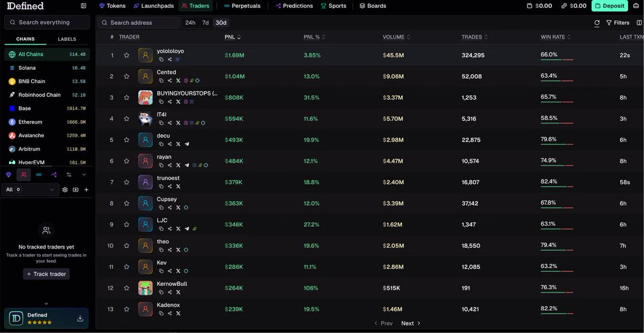Select the infinity perpetuals icon in sidebar
644x333 pixels.
click(x=39, y=175)
